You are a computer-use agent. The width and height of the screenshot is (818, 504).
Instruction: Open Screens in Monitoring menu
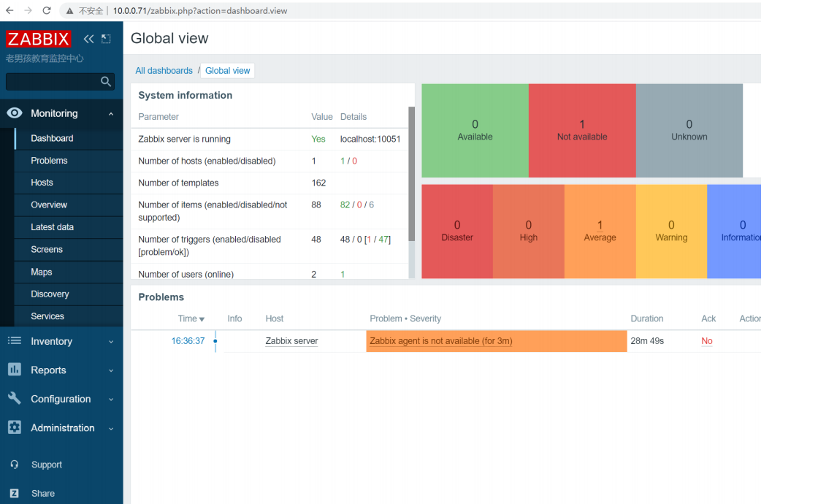[47, 249]
